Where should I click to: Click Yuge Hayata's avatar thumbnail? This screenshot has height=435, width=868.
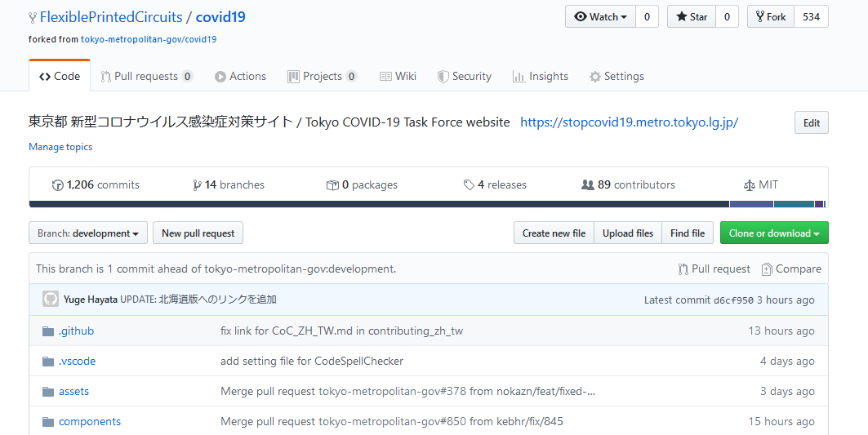(51, 300)
